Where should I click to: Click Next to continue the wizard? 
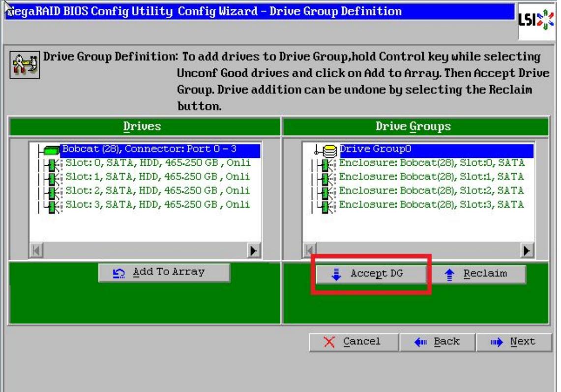514,342
